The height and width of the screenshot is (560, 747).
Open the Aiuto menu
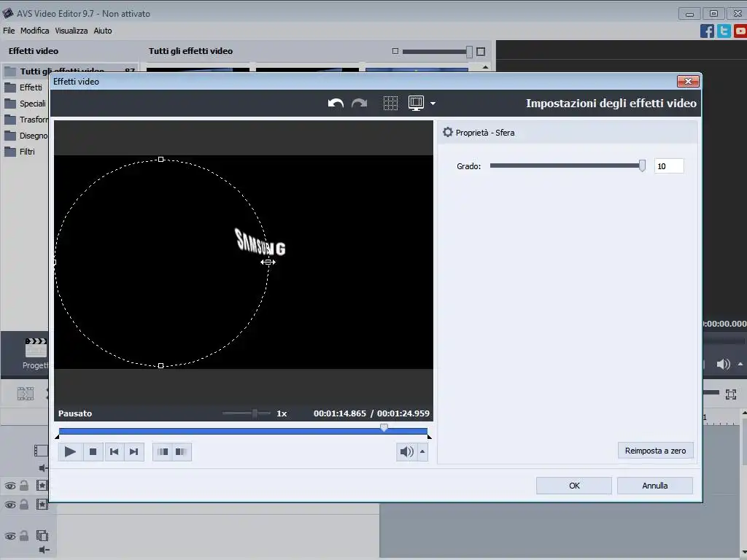click(x=102, y=31)
